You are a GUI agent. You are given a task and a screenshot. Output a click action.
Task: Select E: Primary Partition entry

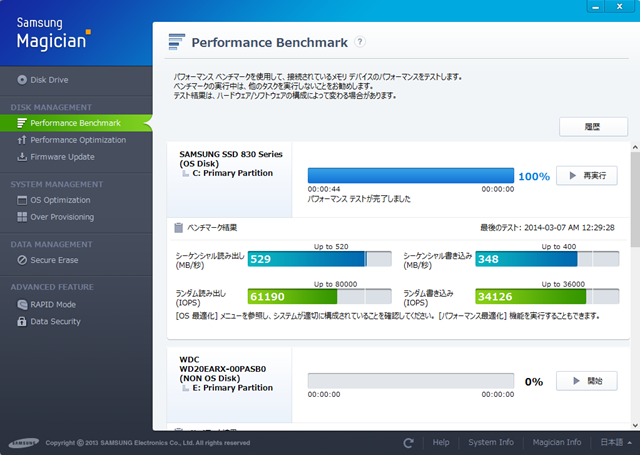tap(233, 388)
